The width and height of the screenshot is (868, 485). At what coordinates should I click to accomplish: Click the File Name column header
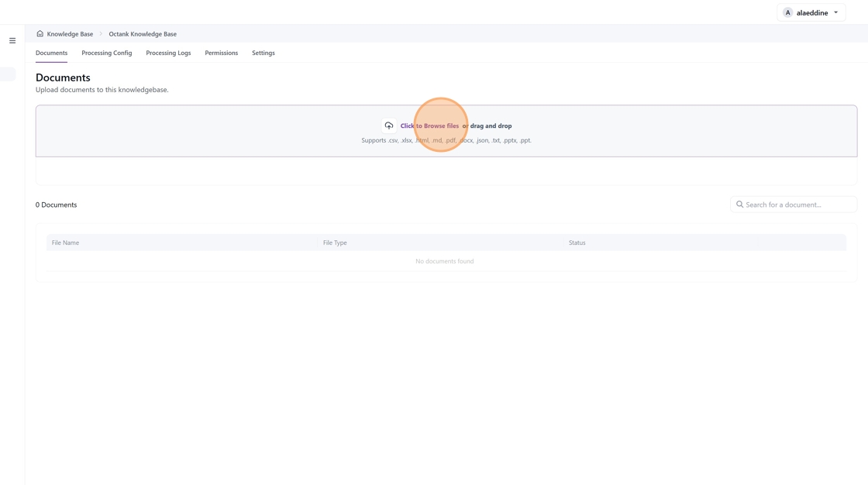pyautogui.click(x=65, y=242)
